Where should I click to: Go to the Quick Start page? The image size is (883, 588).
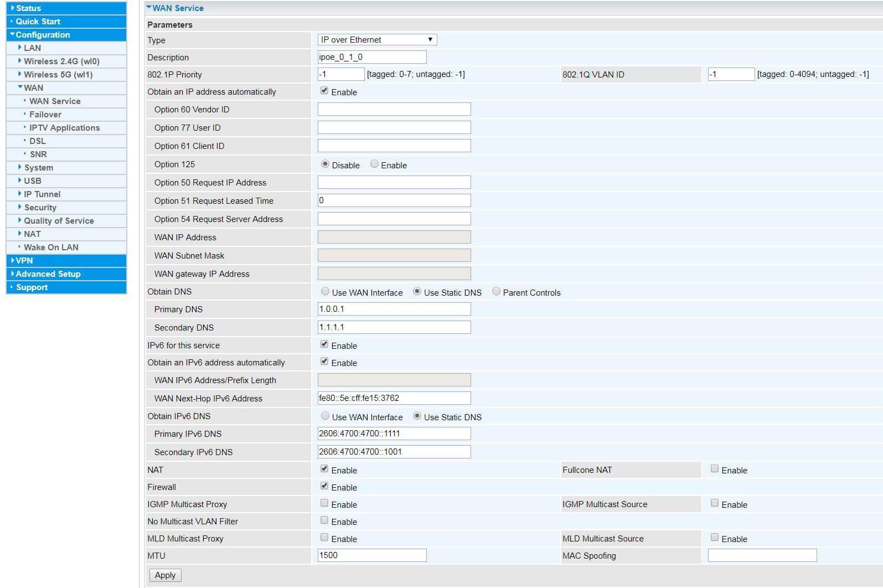(x=38, y=22)
